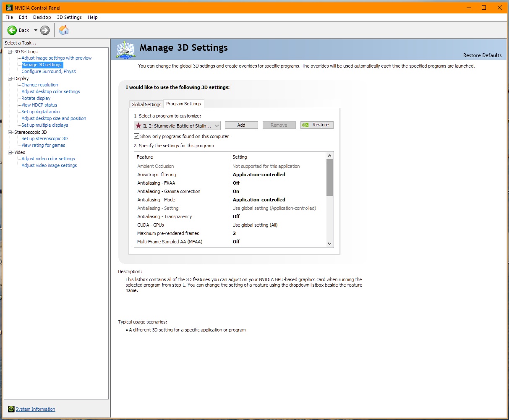Click the Restore button with NVIDIA logo
The image size is (509, 420).
317,125
